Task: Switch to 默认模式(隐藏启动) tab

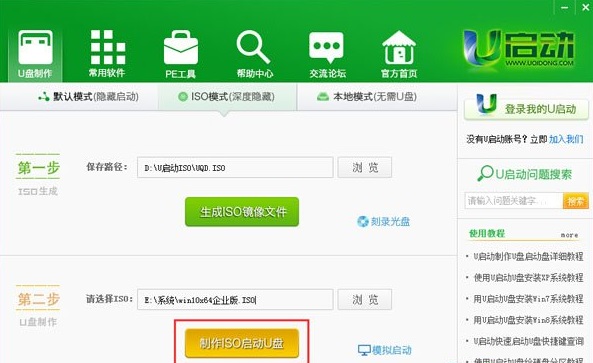Action: (x=88, y=97)
